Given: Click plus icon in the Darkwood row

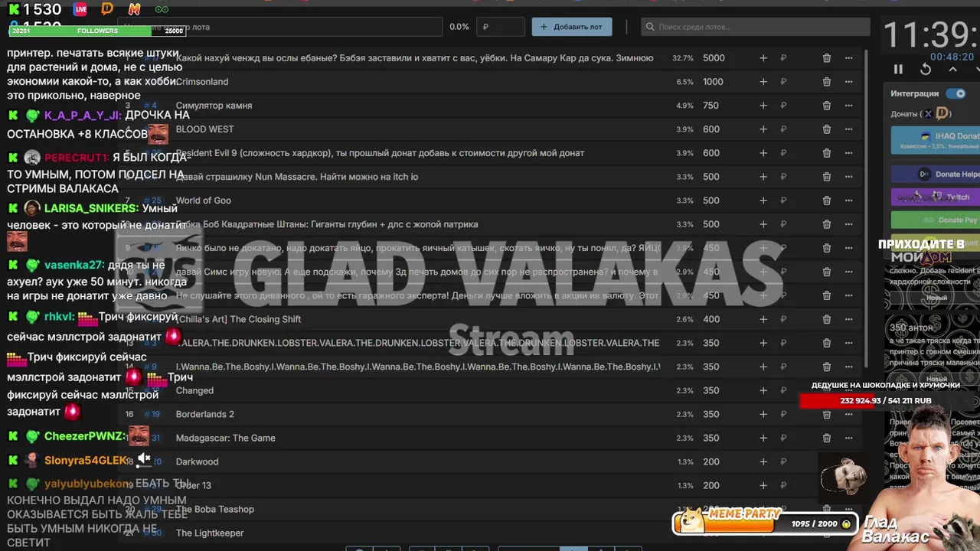Looking at the screenshot, I should [763, 461].
